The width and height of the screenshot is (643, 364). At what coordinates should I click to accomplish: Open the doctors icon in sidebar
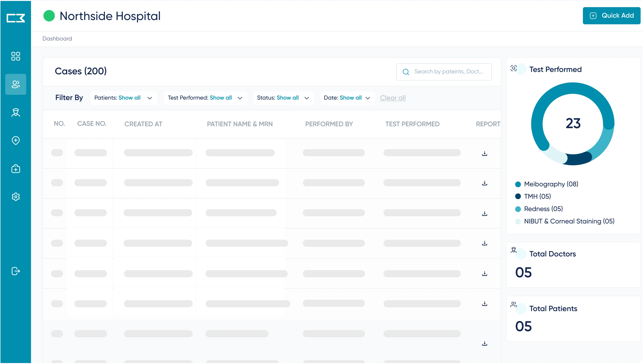tap(16, 112)
